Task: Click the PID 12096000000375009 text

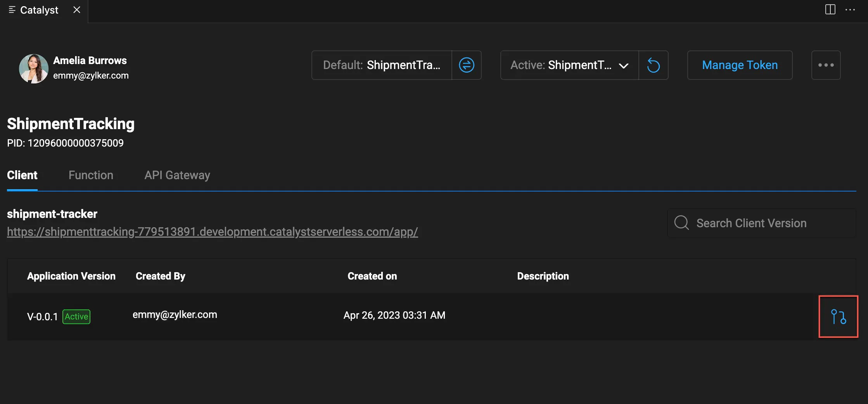Action: pos(65,143)
